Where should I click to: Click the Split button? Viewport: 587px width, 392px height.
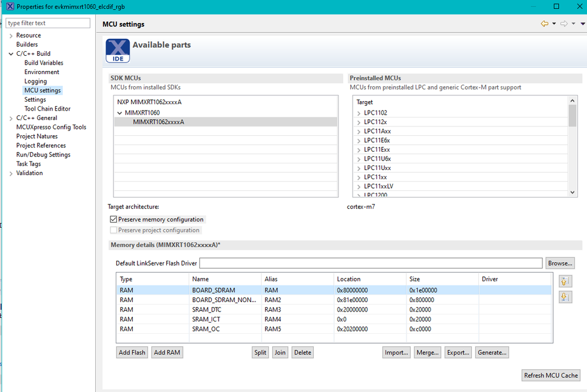[260, 352]
